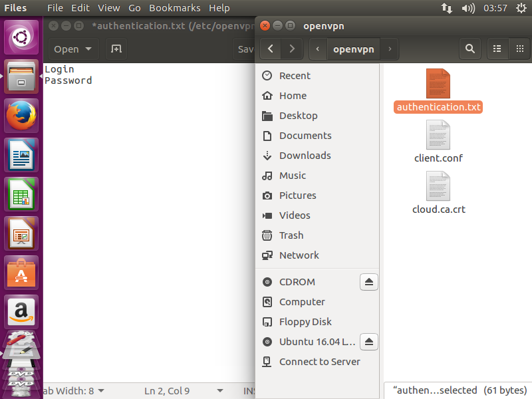Go to Home in sidebar
Image resolution: width=532 pixels, height=399 pixels.
[317, 96]
